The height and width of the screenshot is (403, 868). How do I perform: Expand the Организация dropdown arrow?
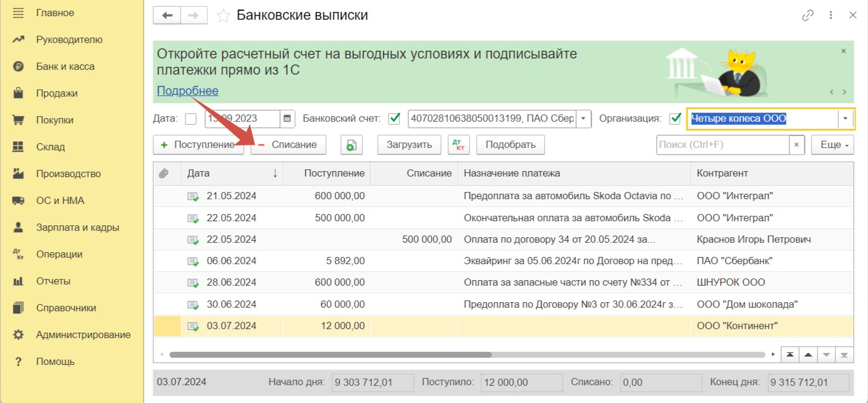pos(845,119)
